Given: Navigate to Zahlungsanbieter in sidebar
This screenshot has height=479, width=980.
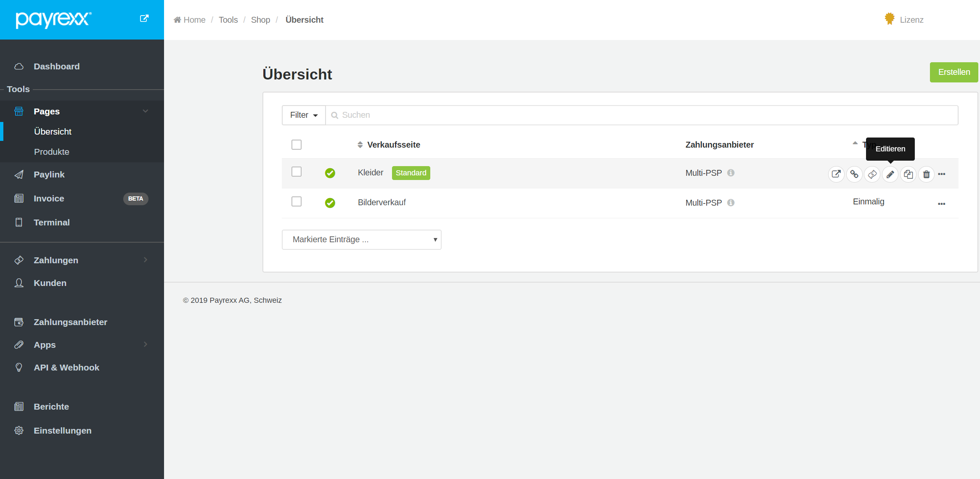Looking at the screenshot, I should point(70,322).
